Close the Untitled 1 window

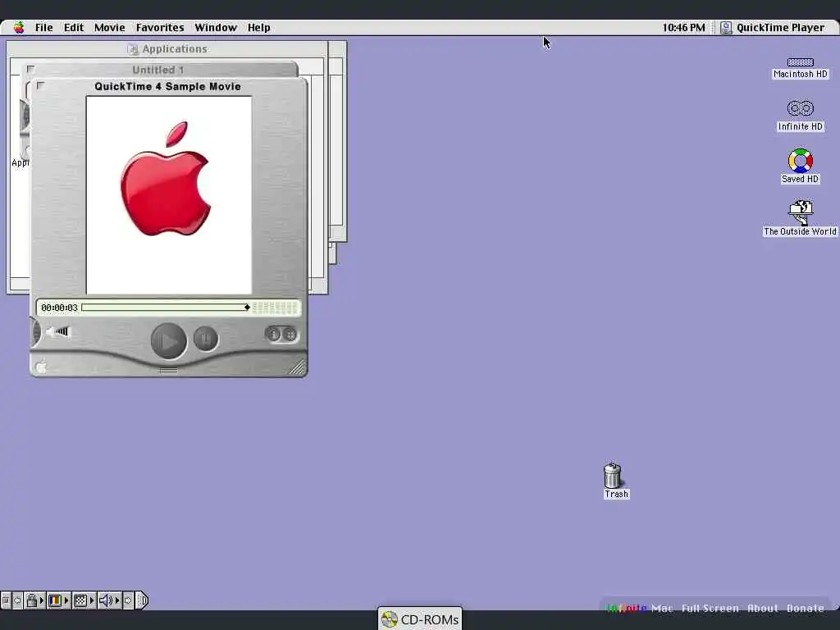30,69
